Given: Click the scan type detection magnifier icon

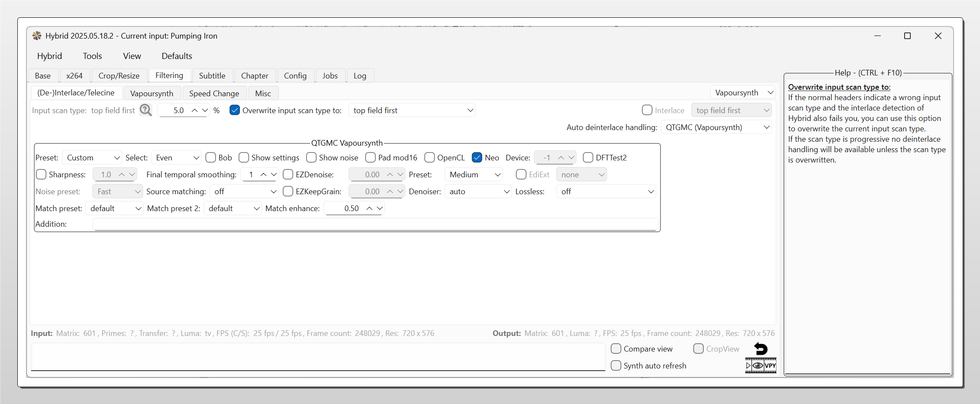Looking at the screenshot, I should point(146,110).
